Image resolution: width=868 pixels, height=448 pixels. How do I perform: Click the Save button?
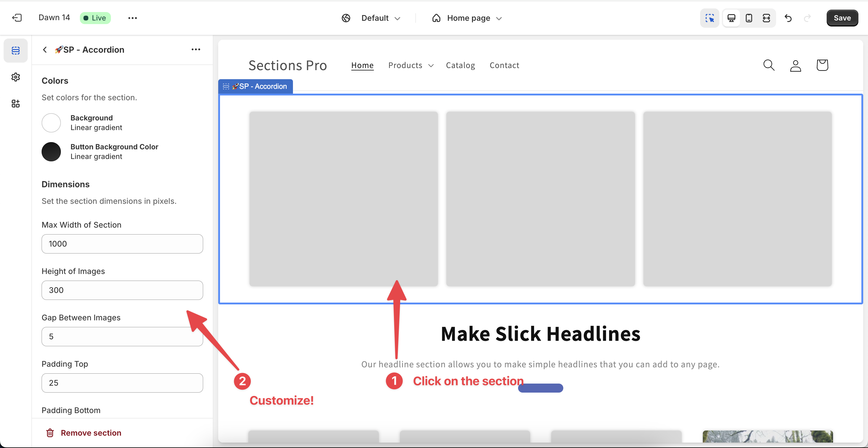coord(842,18)
